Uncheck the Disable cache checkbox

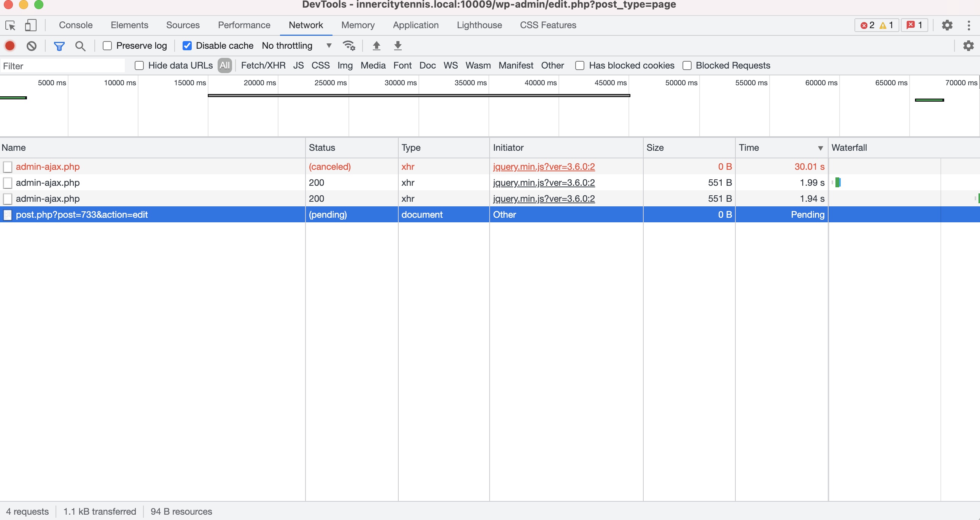point(187,46)
